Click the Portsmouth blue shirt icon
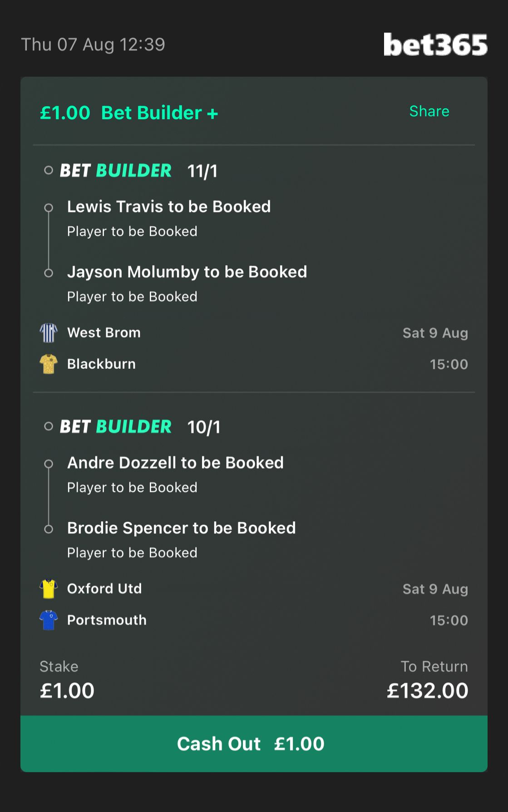 [49, 620]
